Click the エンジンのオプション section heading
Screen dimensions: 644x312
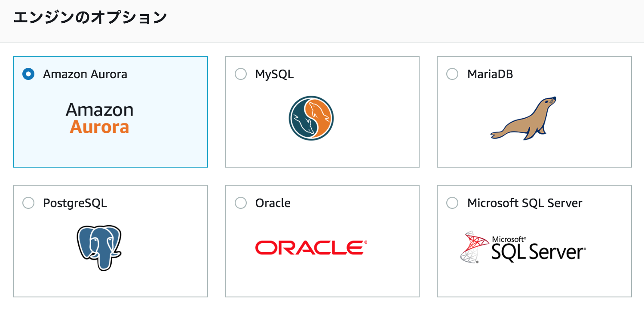pyautogui.click(x=90, y=18)
